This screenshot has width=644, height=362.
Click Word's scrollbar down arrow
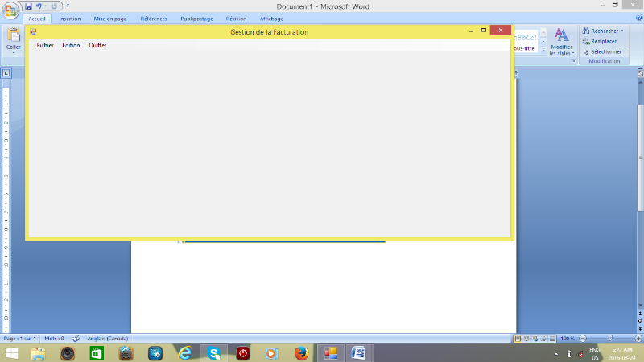[x=640, y=306]
